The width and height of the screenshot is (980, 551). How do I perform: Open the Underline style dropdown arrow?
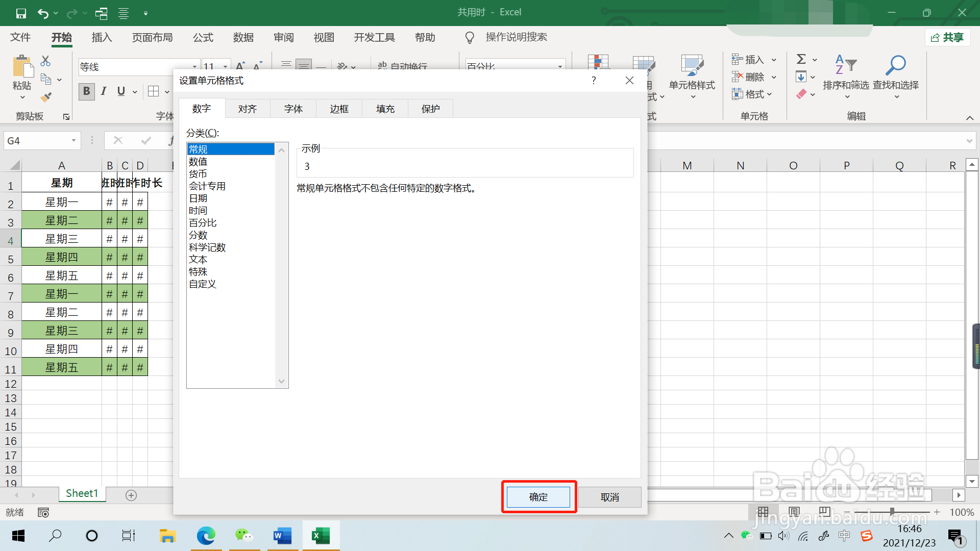point(135,92)
